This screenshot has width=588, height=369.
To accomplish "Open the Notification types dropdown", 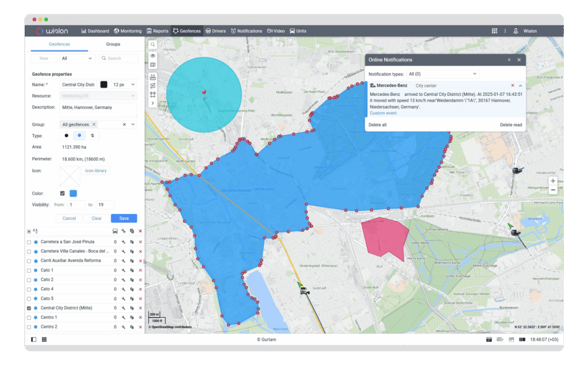I will tap(442, 74).
